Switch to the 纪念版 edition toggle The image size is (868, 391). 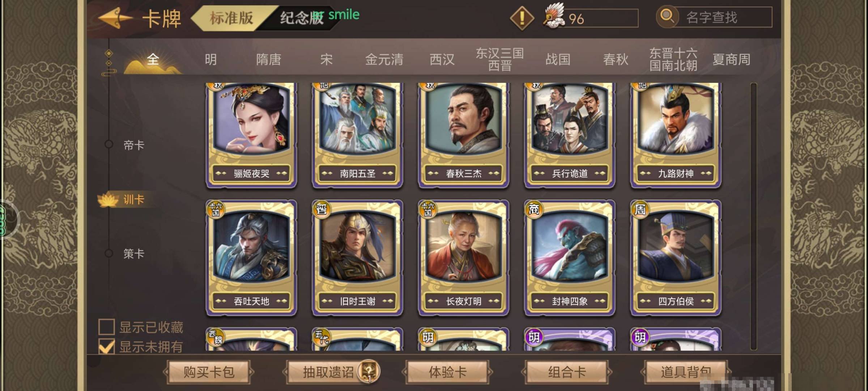[302, 18]
